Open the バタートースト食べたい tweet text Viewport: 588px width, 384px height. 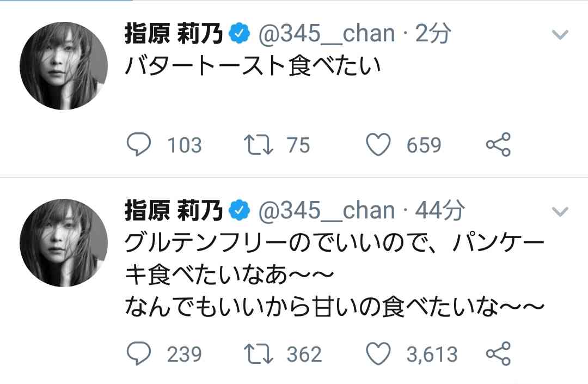pyautogui.click(x=253, y=66)
